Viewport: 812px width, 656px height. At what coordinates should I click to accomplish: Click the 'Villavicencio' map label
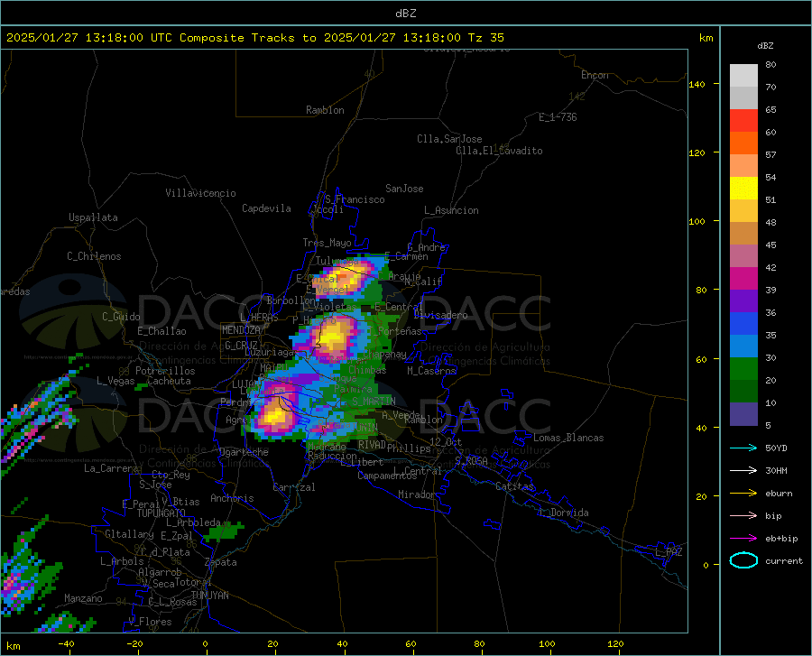200,193
